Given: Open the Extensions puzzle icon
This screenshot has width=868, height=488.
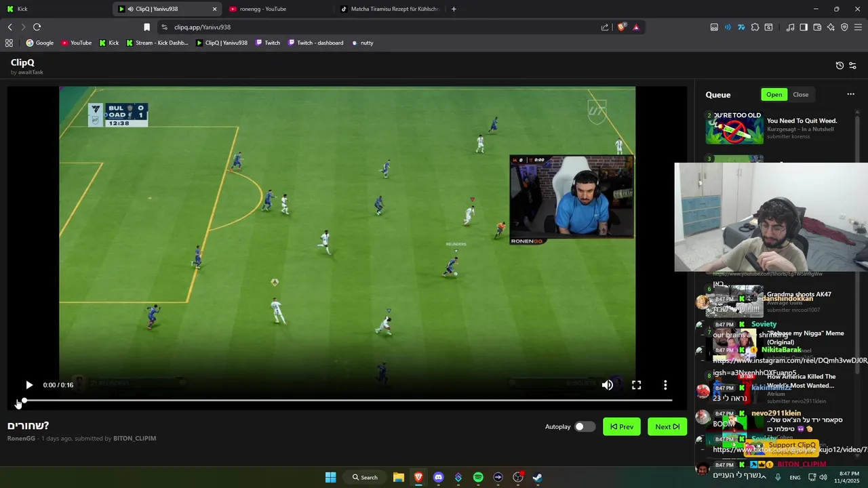Looking at the screenshot, I should click(755, 27).
